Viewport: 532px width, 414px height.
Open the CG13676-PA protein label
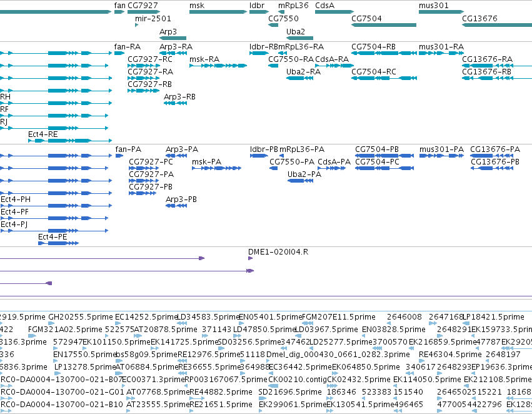pos(495,149)
